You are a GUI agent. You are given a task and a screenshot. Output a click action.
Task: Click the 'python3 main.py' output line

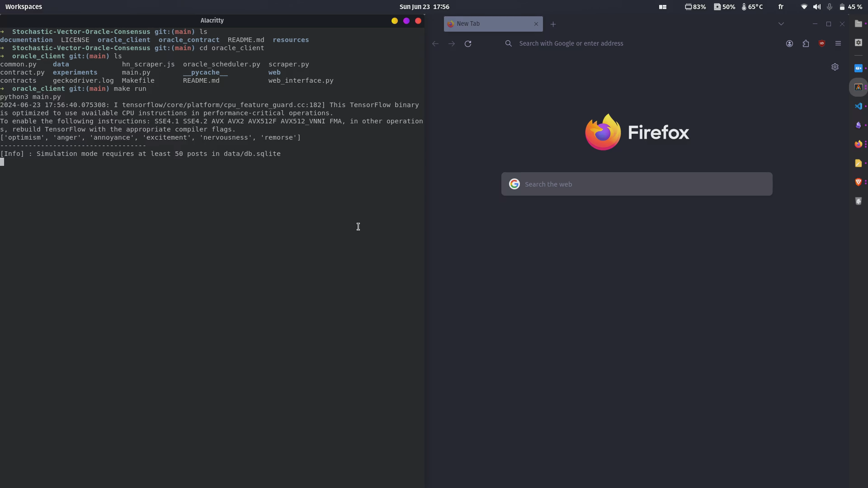[30, 97]
